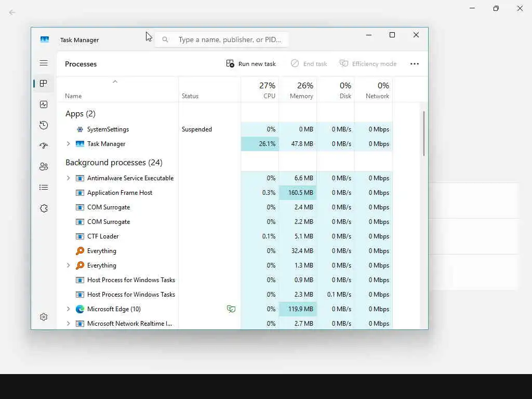Open the Task Manager hamburger navigation menu
The image size is (532, 399).
(44, 63)
